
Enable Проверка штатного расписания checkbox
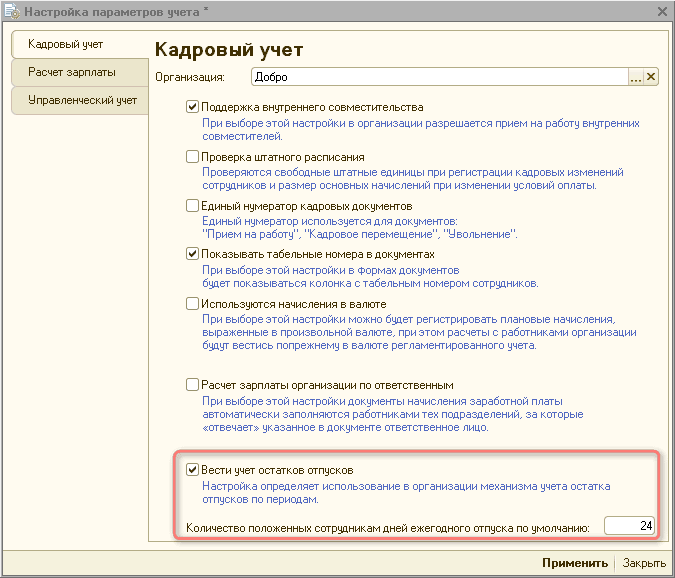click(193, 157)
